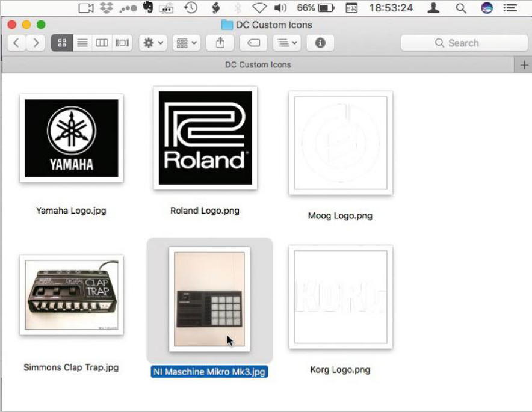Click the Forward navigation arrow
This screenshot has width=532, height=412.
click(x=36, y=43)
